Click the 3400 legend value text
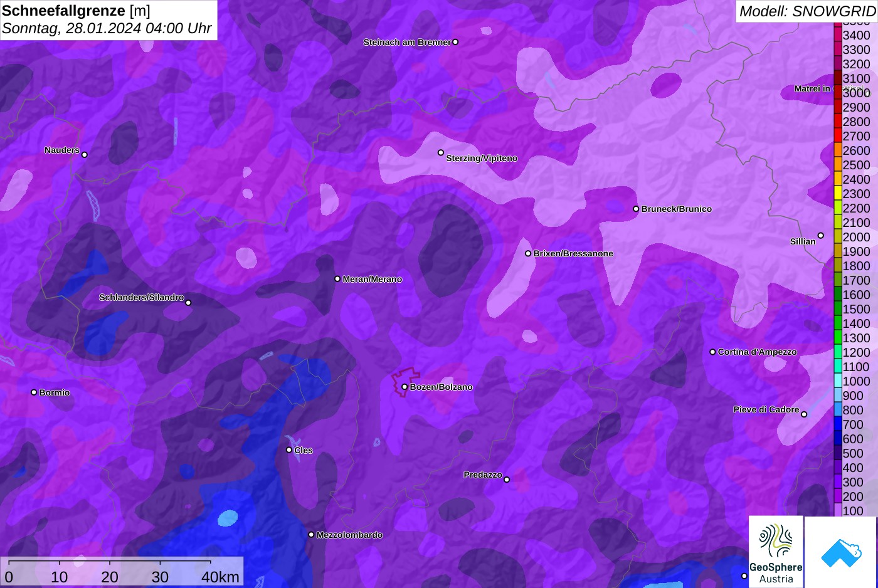The width and height of the screenshot is (878, 588). pyautogui.click(x=856, y=35)
